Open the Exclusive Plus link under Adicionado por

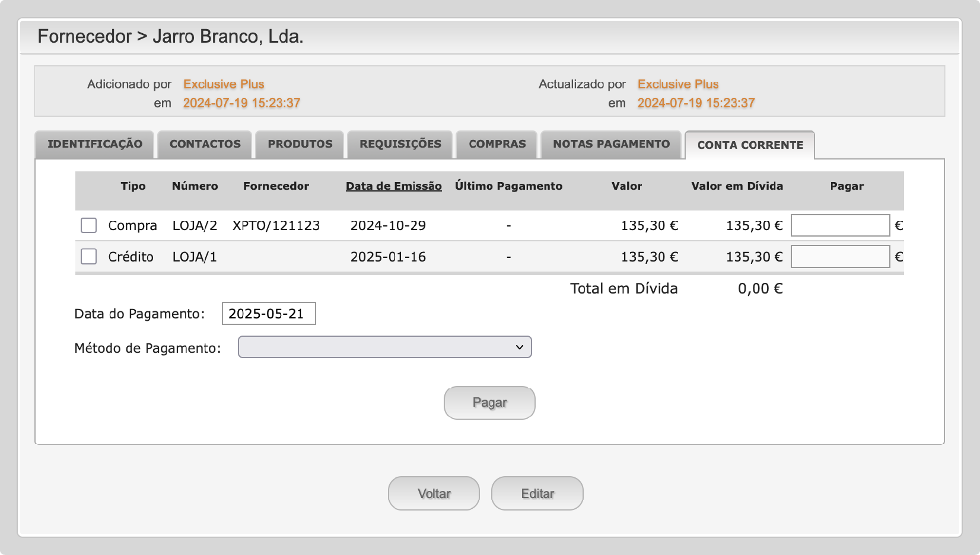224,84
